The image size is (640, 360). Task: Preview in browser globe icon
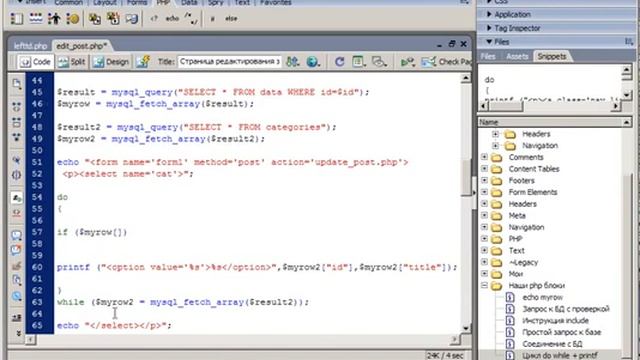point(313,62)
